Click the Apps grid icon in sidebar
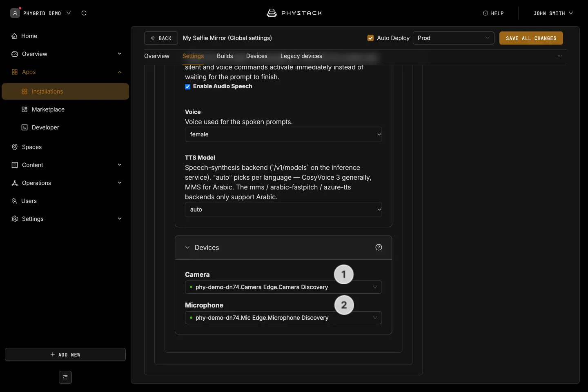Screen dimensions: 588x392 [15, 72]
